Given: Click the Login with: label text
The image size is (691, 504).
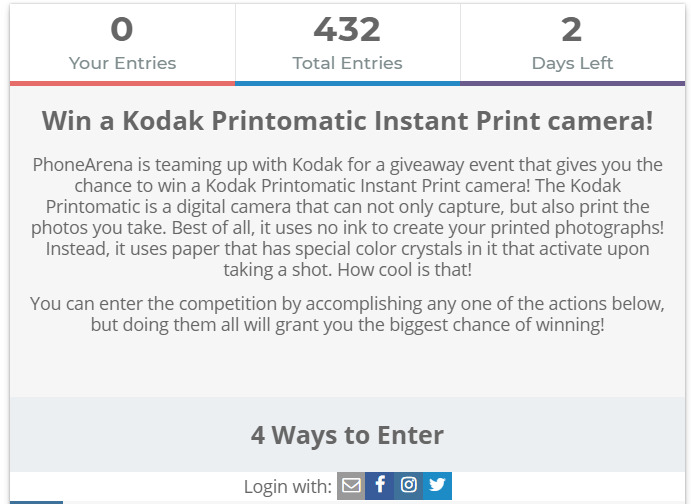Looking at the screenshot, I should coord(288,487).
